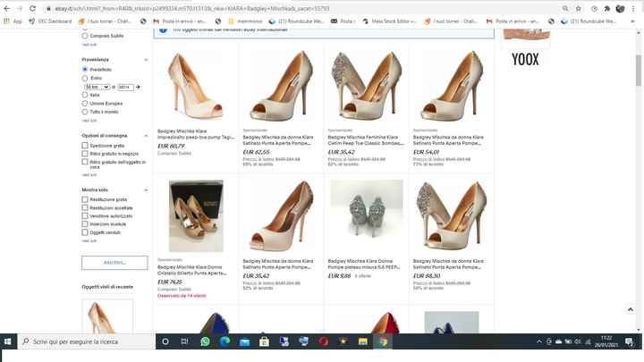This screenshot has height=362, width=644.
Task: Open listing priced EUR 80,79
Action: pos(196,134)
